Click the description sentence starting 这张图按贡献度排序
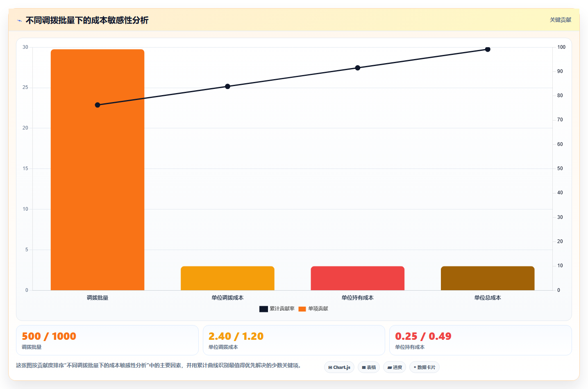This screenshot has height=389, width=588. tap(158, 365)
